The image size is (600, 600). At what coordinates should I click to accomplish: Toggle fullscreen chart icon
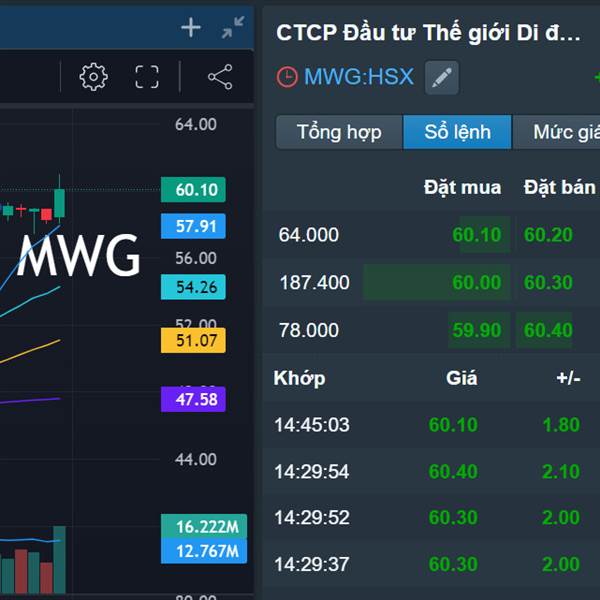pos(147,77)
